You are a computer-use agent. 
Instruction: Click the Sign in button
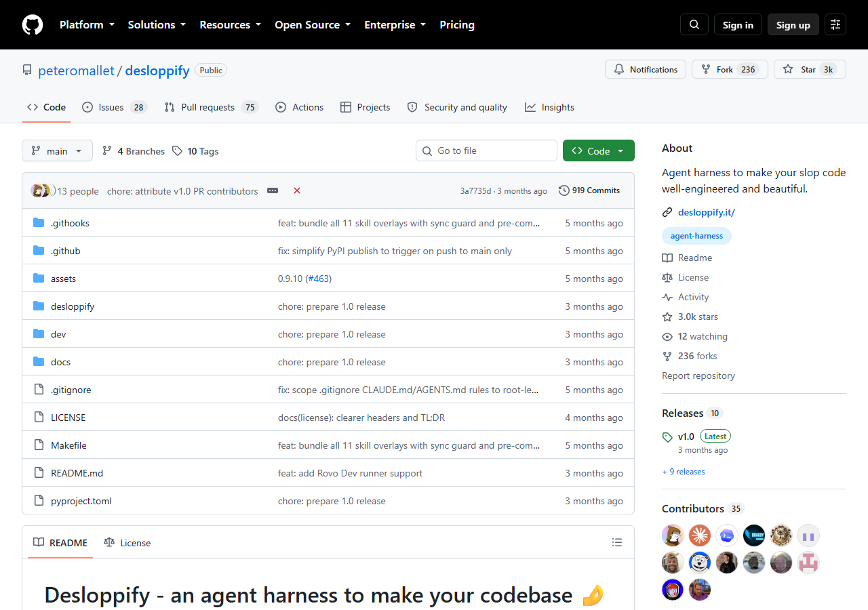(x=738, y=25)
